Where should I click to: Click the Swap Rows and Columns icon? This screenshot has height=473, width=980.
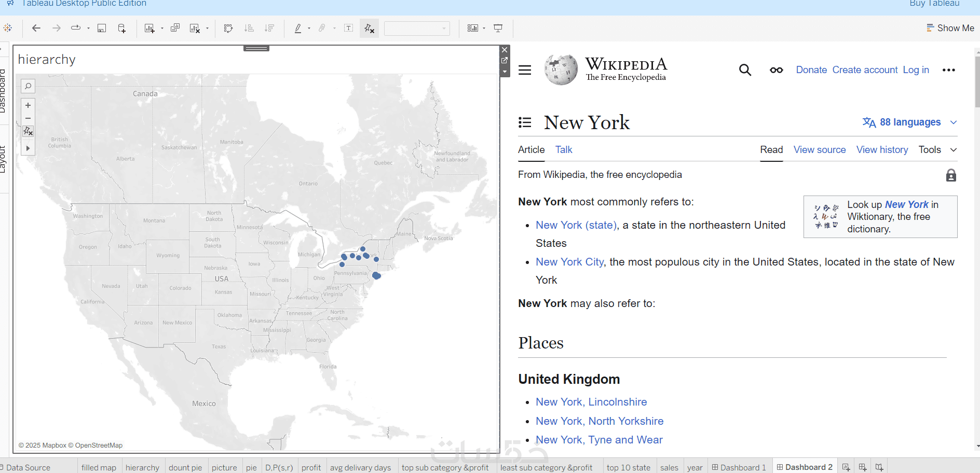[x=228, y=28]
